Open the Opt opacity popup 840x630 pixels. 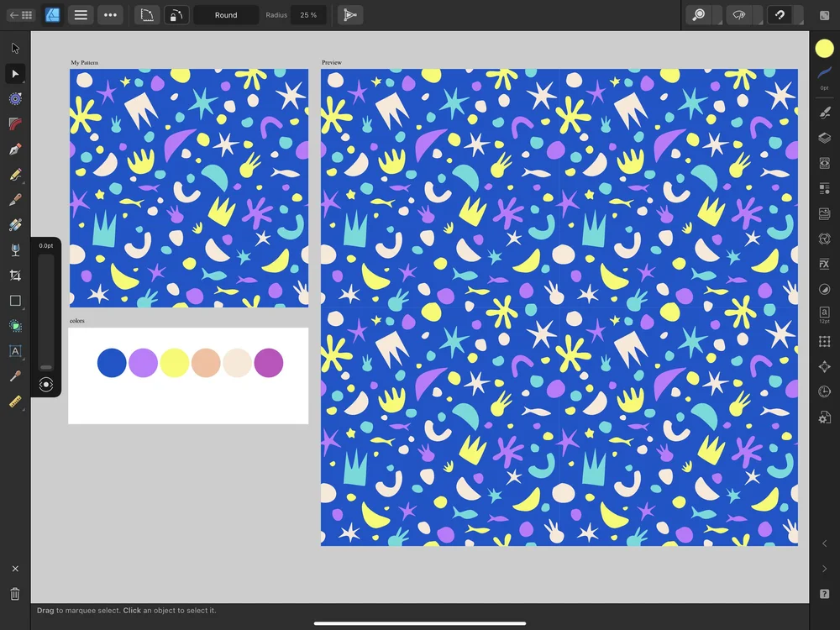click(824, 85)
